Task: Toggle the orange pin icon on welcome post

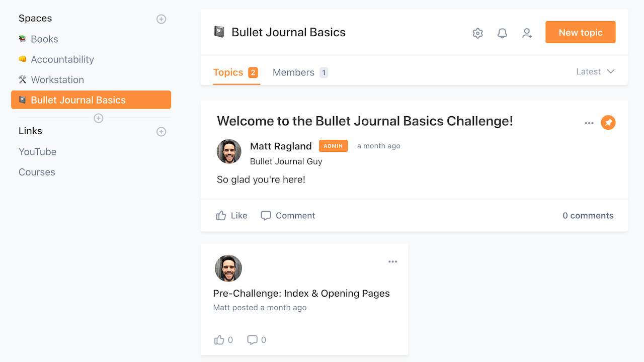Action: coord(608,123)
